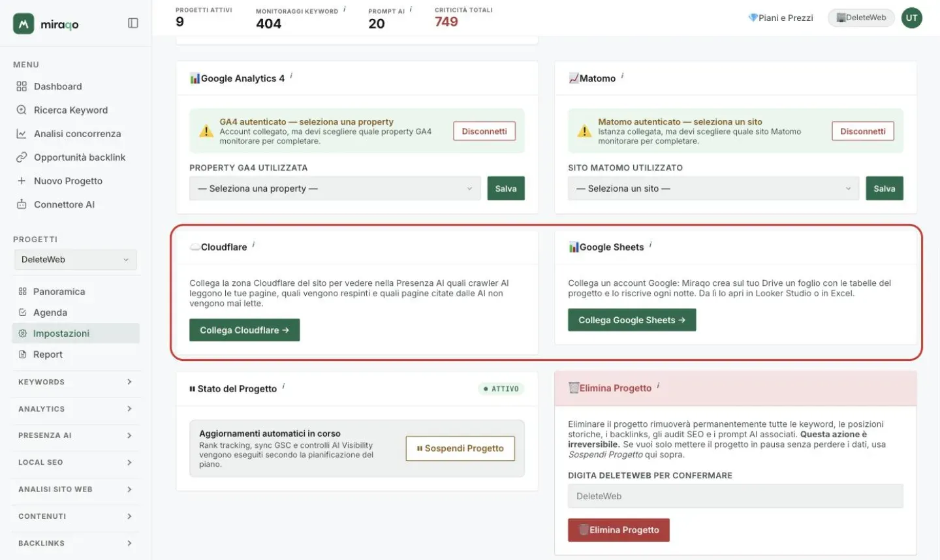
Task: Click the Connettore AI robot icon
Action: click(22, 204)
